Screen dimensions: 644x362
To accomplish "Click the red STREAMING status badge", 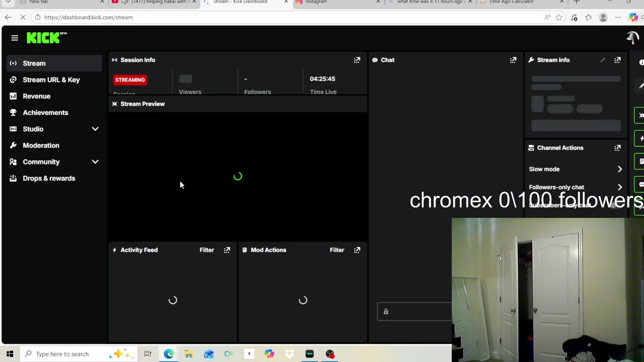I will [130, 80].
